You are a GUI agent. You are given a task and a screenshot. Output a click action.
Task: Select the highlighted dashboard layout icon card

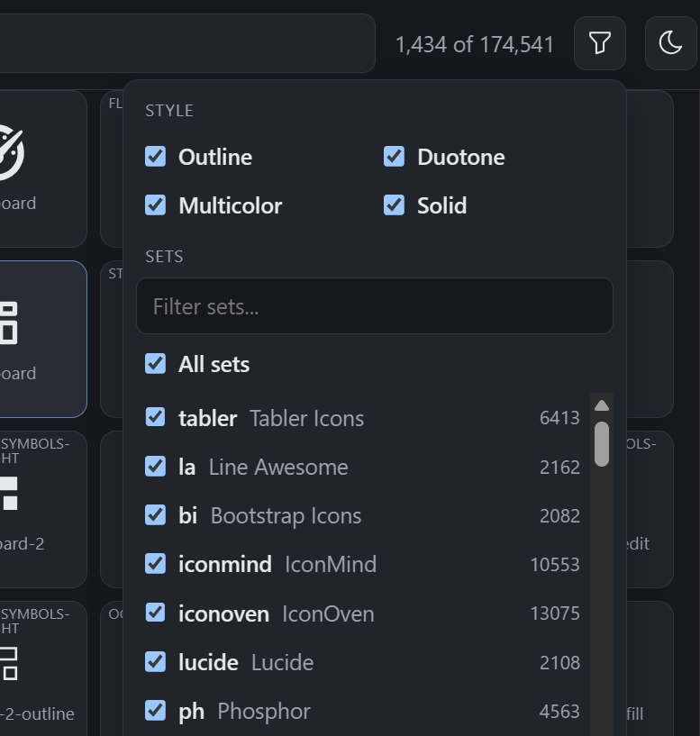[43, 339]
